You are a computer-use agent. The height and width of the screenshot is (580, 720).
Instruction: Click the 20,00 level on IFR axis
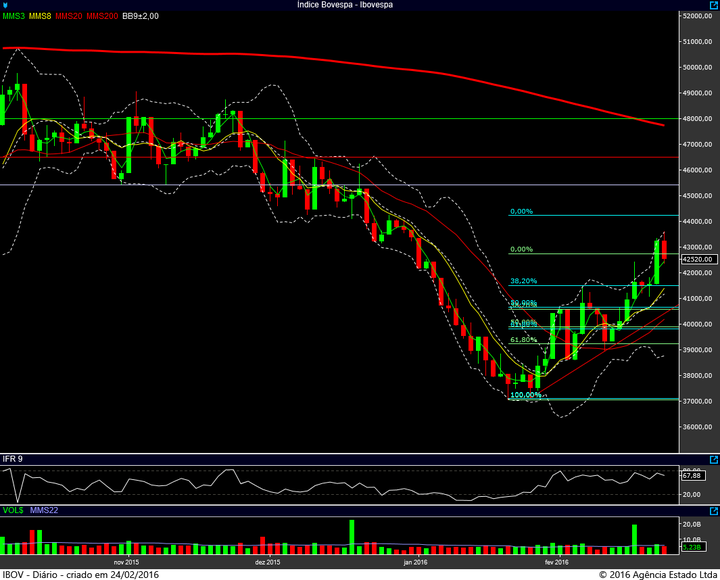tap(692, 495)
